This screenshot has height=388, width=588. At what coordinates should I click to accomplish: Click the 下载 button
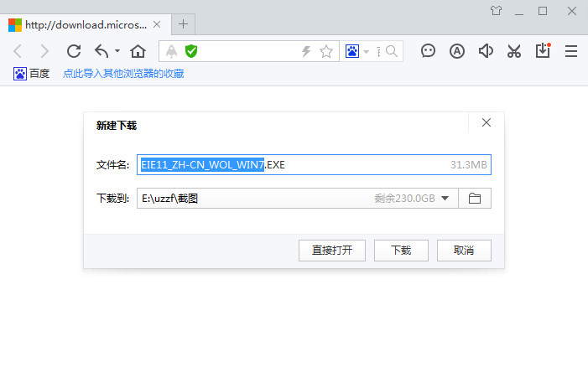[401, 251]
